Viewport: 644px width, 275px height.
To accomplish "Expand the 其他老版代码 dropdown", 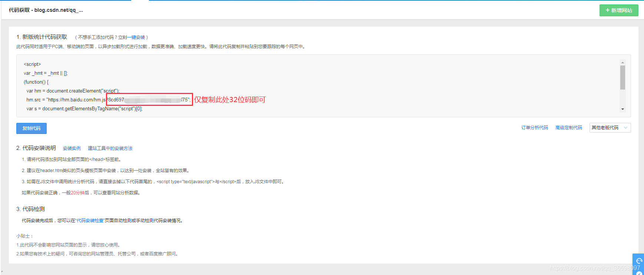I will [610, 128].
